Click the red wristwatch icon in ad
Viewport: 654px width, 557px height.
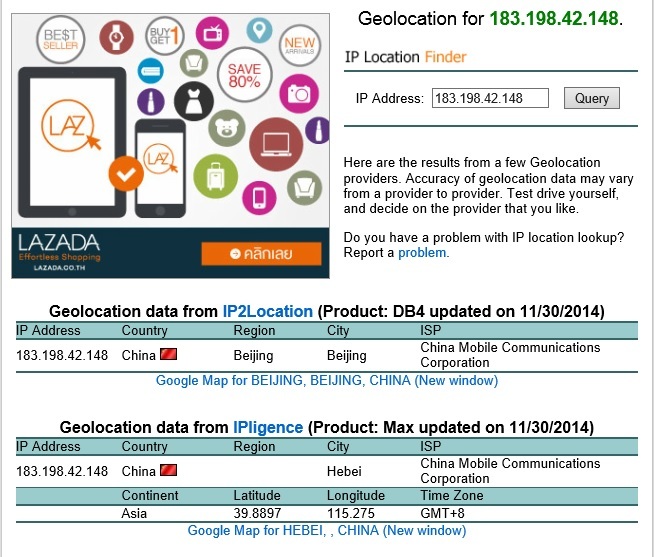pos(116,37)
